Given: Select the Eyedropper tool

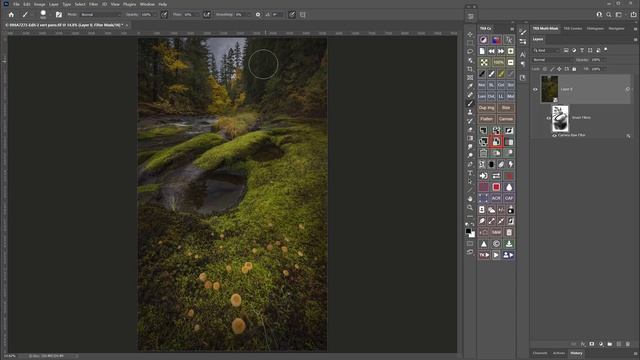Looking at the screenshot, I should click(470, 86).
